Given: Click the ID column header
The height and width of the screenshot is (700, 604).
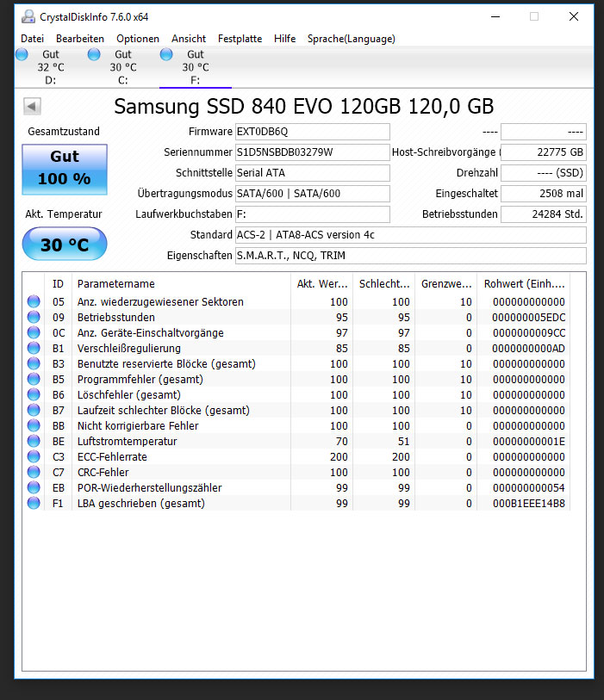Looking at the screenshot, I should click(x=58, y=284).
